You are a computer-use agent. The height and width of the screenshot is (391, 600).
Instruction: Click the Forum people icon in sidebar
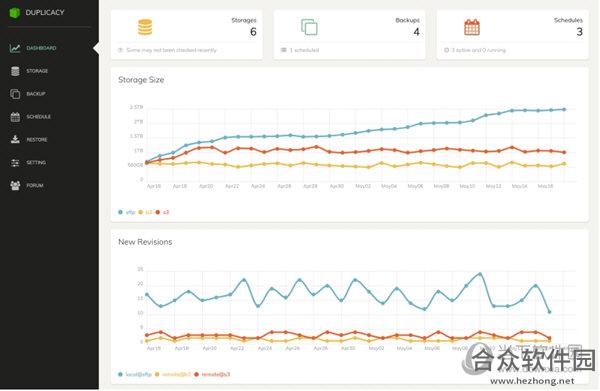coord(15,186)
